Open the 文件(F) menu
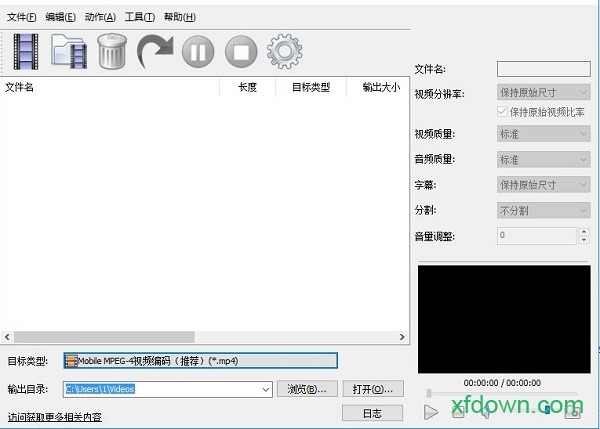Screen dimensions: 600x429 coord(21,17)
